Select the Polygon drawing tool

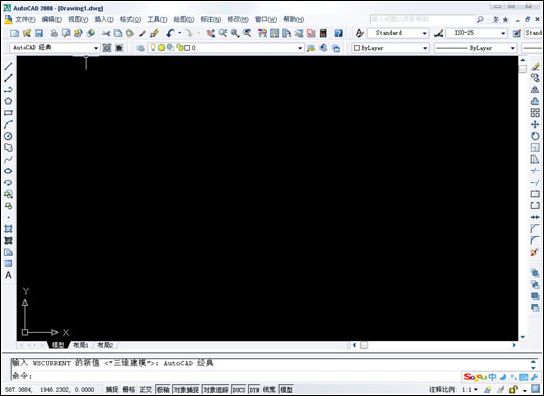pos(8,101)
